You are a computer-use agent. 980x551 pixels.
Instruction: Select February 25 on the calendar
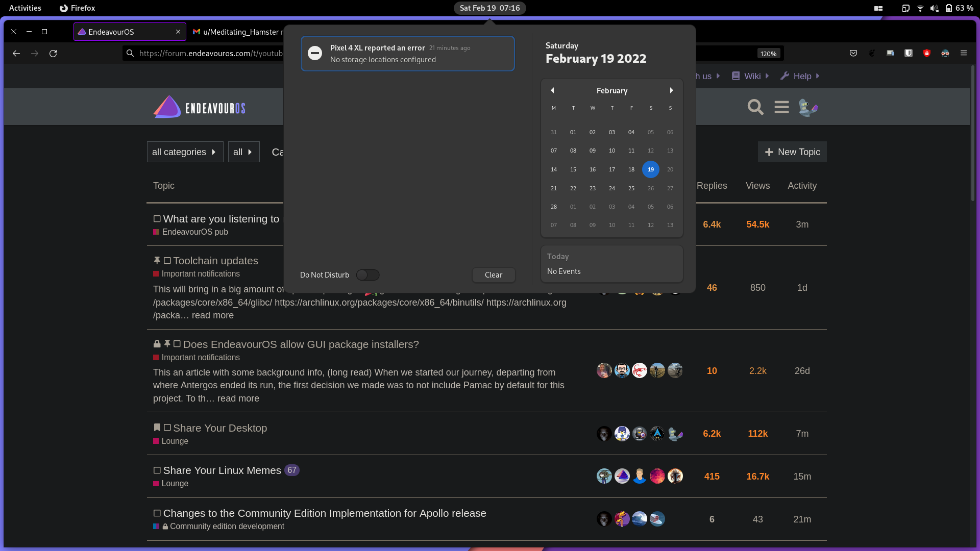tap(631, 188)
